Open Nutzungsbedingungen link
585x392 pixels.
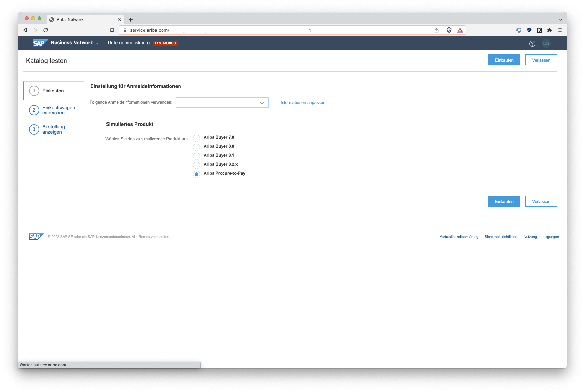coord(541,237)
